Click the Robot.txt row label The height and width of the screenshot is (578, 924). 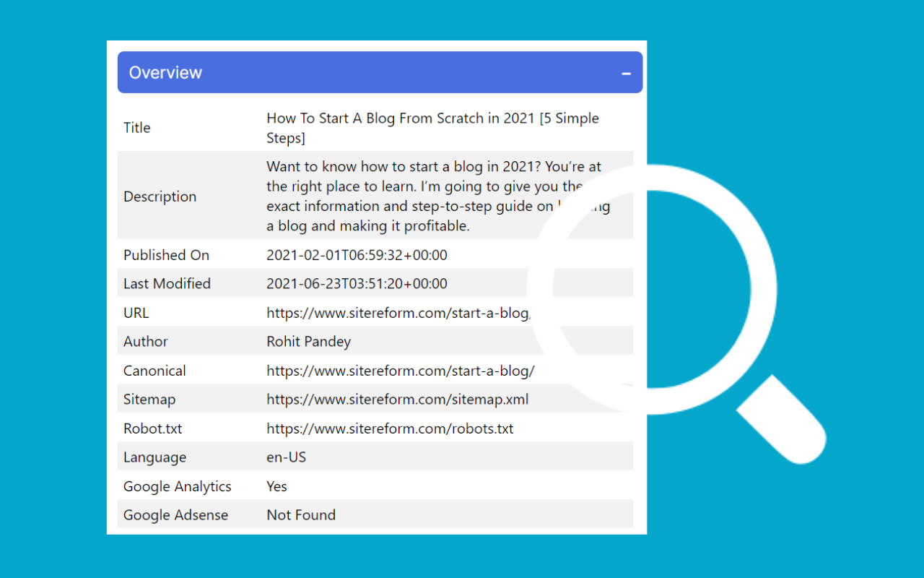pos(152,428)
